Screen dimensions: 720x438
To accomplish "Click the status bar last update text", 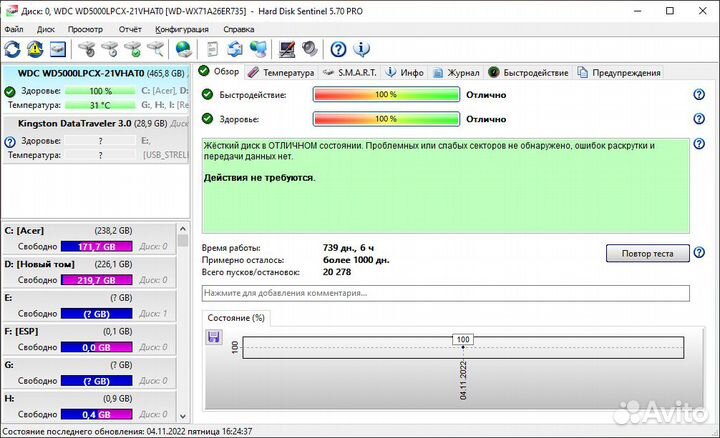I will click(127, 432).
